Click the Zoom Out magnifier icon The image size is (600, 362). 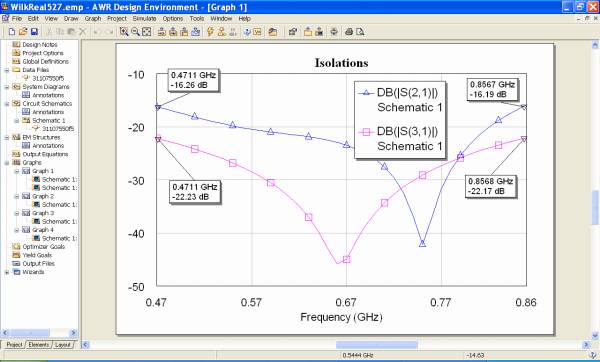[x=135, y=32]
